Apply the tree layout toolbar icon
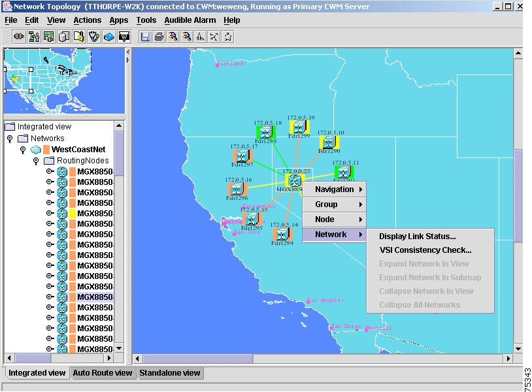The width and height of the screenshot is (532, 392). (x=201, y=37)
